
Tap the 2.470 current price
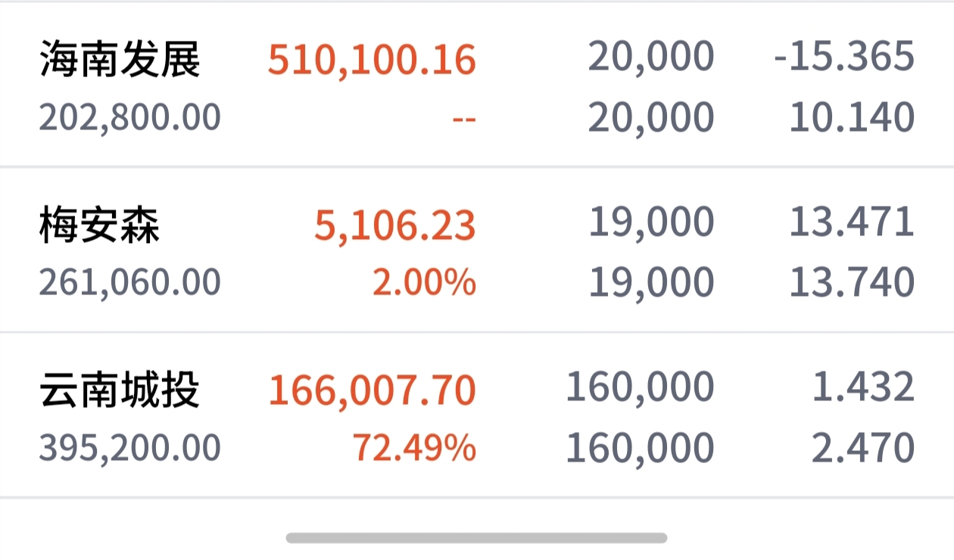(863, 448)
